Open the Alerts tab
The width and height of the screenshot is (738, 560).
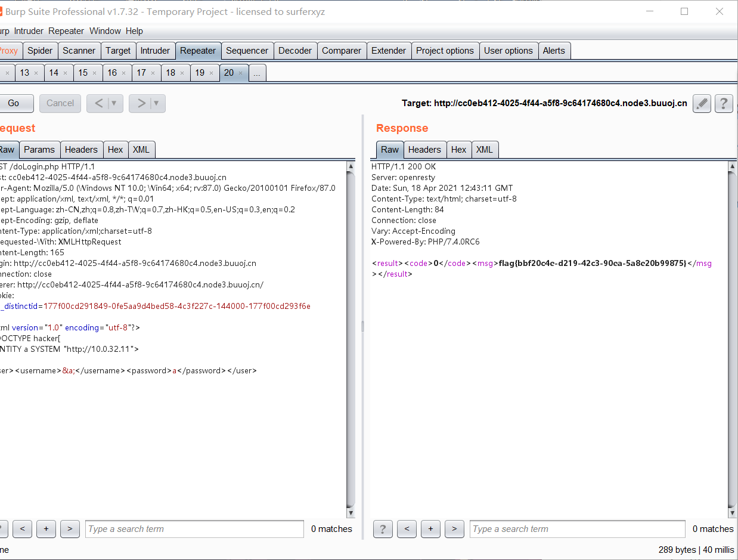click(554, 51)
